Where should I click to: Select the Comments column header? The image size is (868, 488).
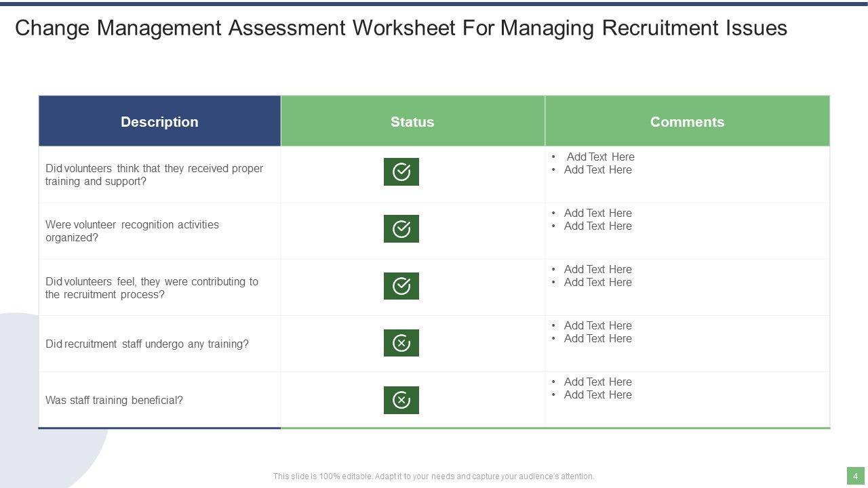coord(687,122)
